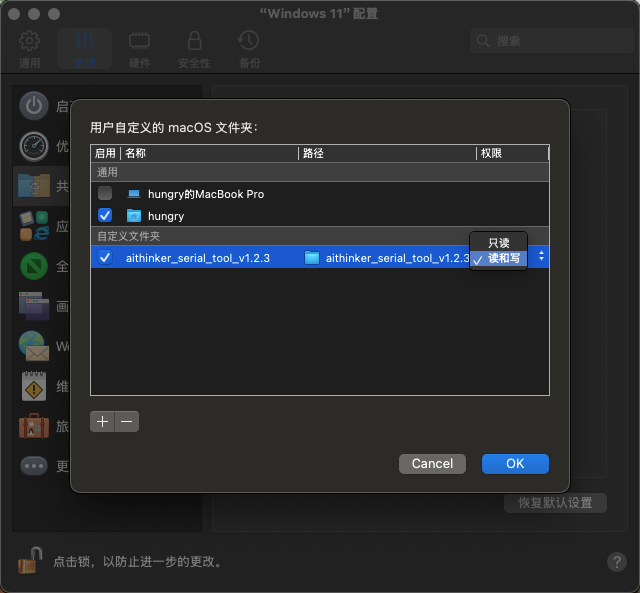The height and width of the screenshot is (593, 640).
Task: Click the aithinker_serial_tool_v1.2.3 name cell
Action: pyautogui.click(x=198, y=258)
